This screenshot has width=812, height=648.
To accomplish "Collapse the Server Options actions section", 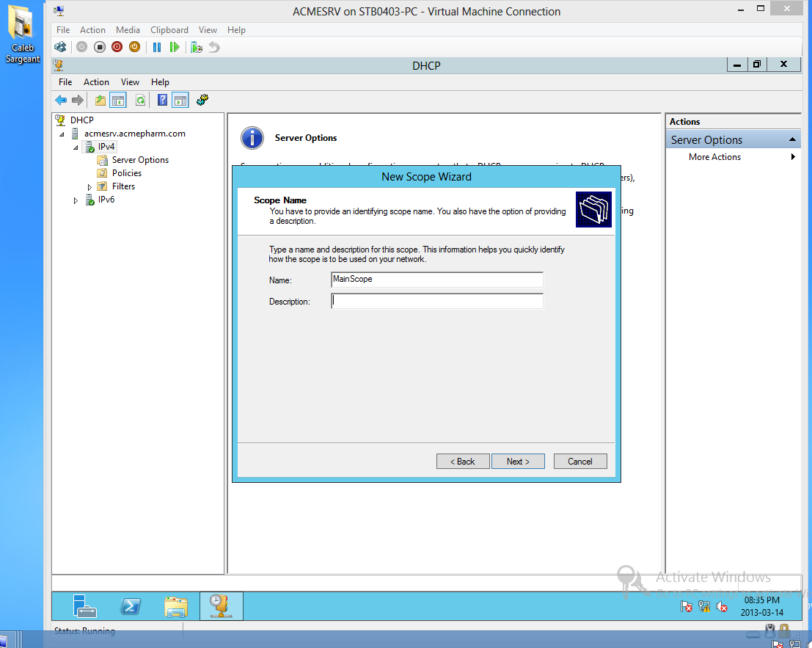I will [x=792, y=140].
